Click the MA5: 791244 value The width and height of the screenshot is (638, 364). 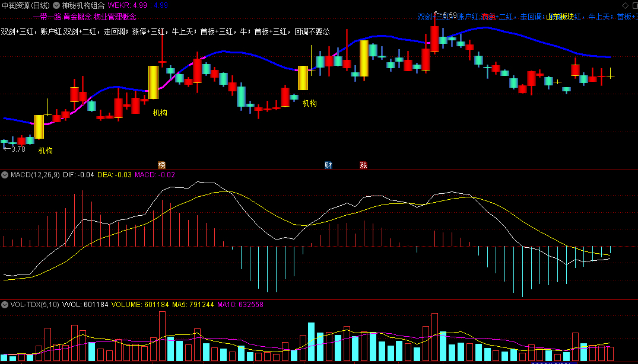[x=193, y=304]
